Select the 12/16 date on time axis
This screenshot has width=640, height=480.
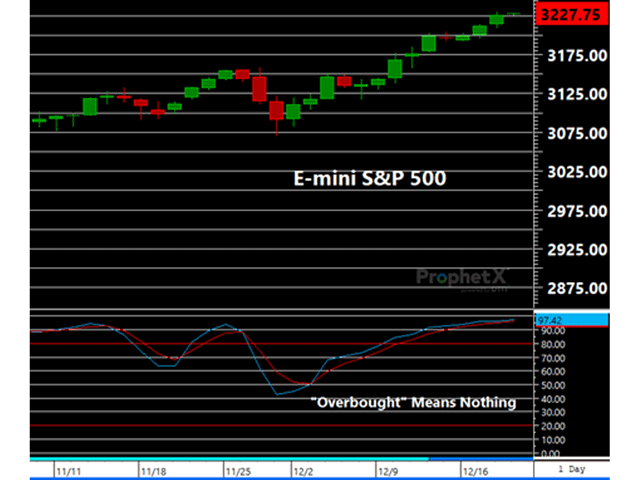(x=476, y=472)
